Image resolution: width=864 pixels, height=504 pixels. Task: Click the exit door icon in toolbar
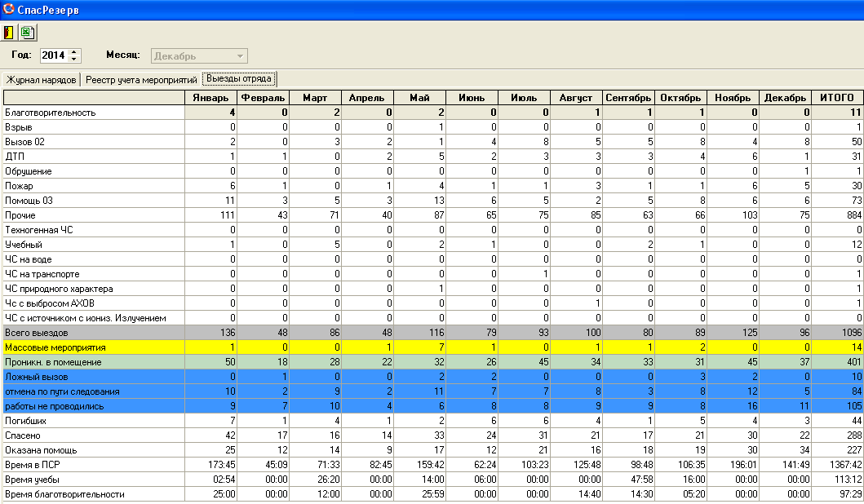click(x=10, y=33)
